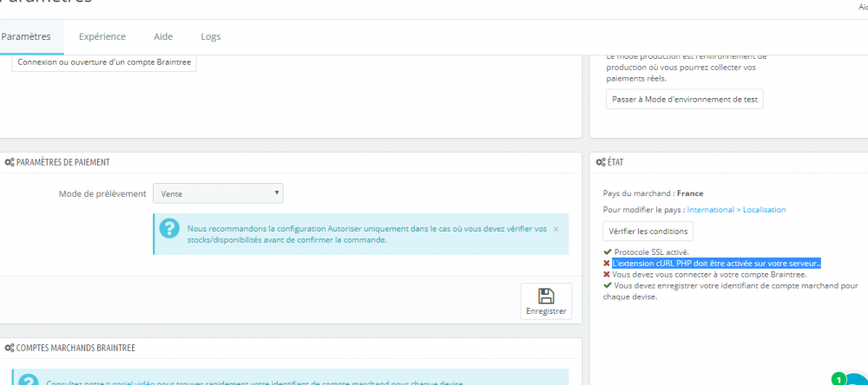Click the red cross beside Braintree connection message
868x385 pixels.
pos(607,274)
